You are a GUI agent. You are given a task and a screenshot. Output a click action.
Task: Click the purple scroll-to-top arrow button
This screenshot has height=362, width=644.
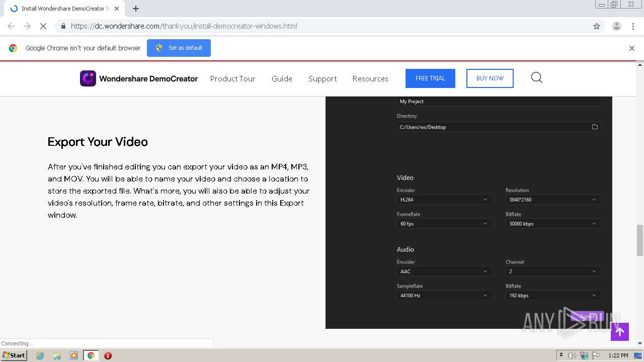[620, 332]
